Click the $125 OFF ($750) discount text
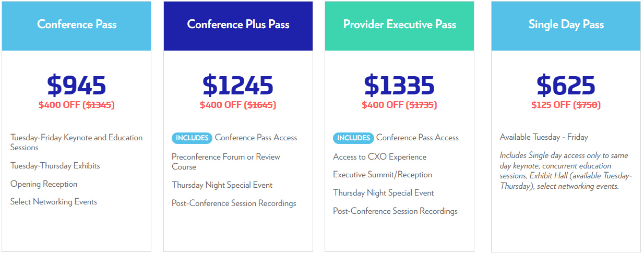The width and height of the screenshot is (644, 254). tap(566, 105)
